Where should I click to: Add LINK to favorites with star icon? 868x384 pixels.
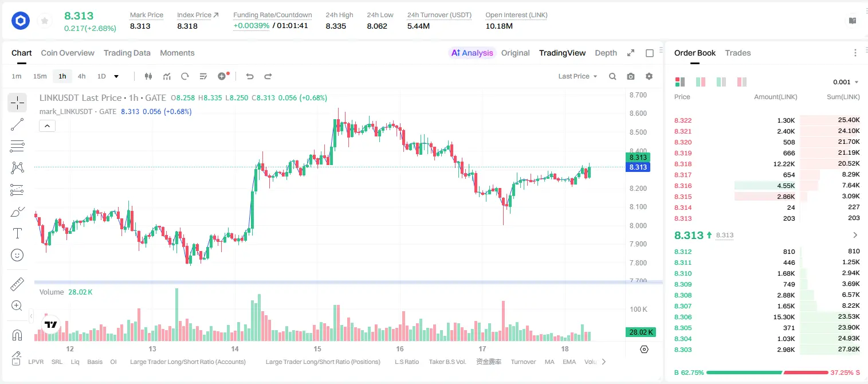point(45,21)
